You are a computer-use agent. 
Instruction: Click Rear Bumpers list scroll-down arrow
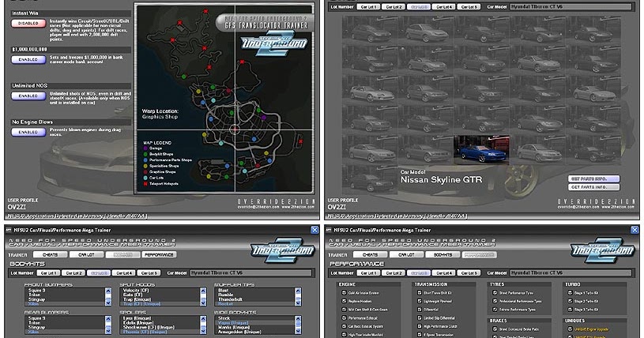108,331
